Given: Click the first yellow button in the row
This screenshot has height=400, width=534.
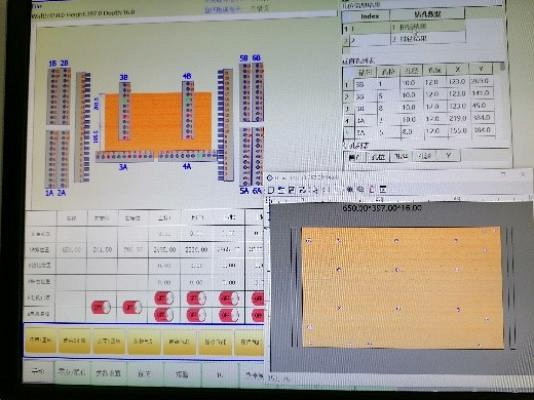Looking at the screenshot, I should [x=41, y=340].
